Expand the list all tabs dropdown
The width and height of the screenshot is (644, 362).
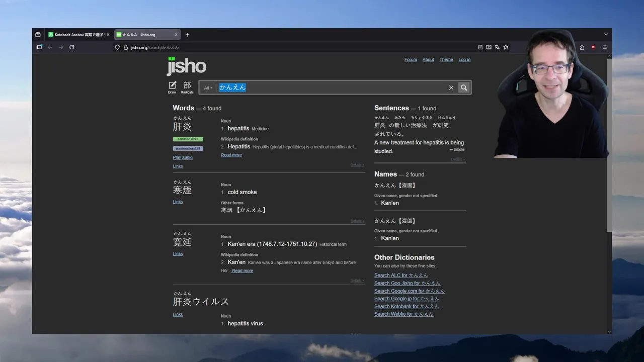coord(606,35)
